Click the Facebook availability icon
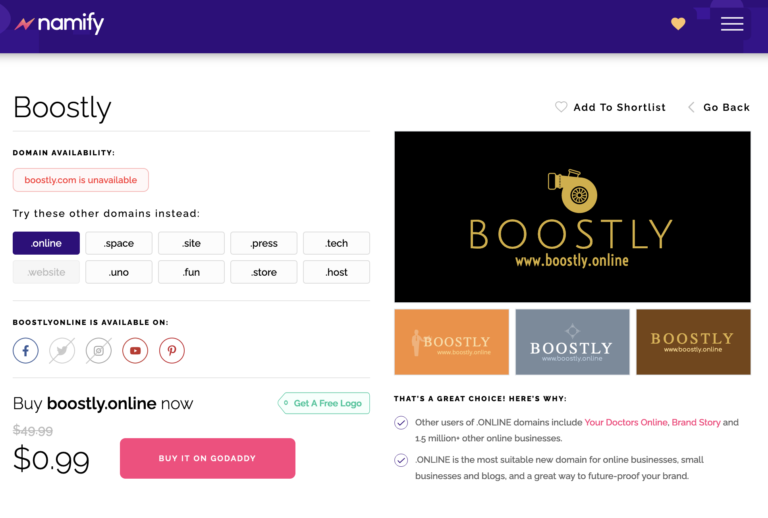 tap(26, 350)
